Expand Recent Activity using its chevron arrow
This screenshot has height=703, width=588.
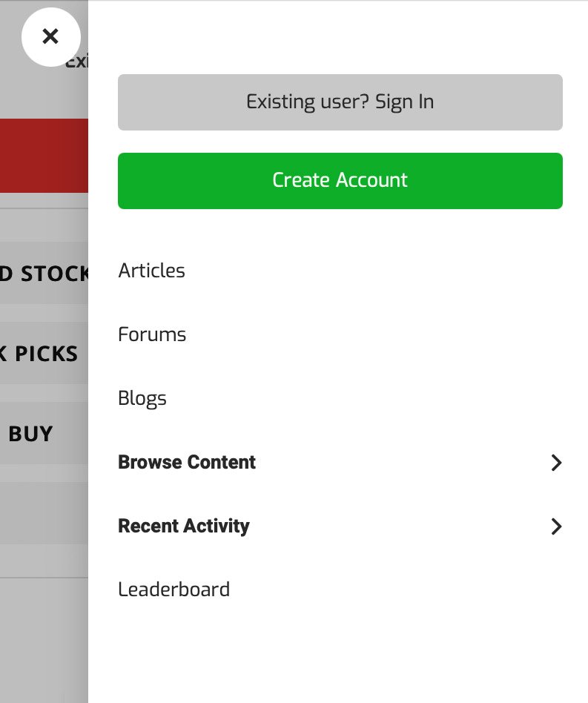pyautogui.click(x=556, y=527)
